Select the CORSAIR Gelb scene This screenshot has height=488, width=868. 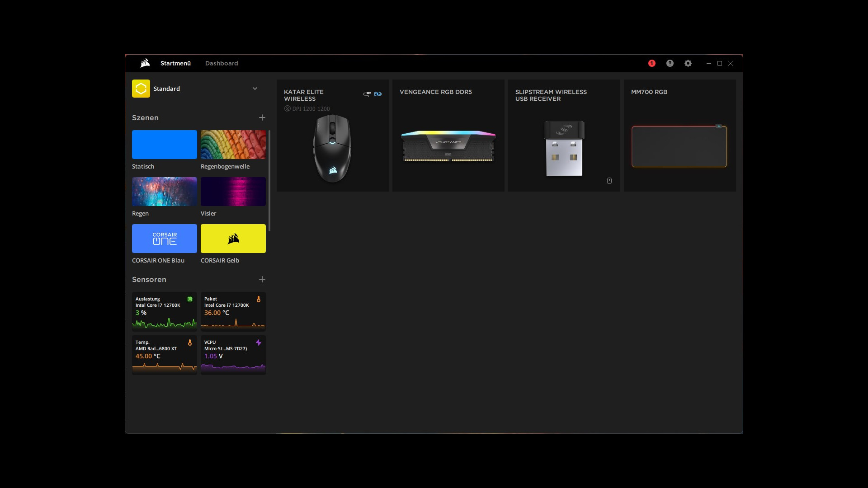click(x=233, y=239)
